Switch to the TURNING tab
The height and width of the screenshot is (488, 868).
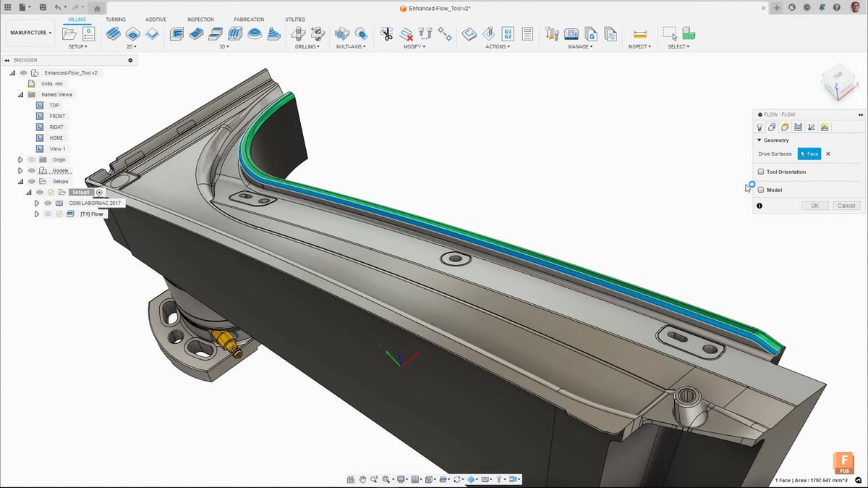click(x=116, y=20)
